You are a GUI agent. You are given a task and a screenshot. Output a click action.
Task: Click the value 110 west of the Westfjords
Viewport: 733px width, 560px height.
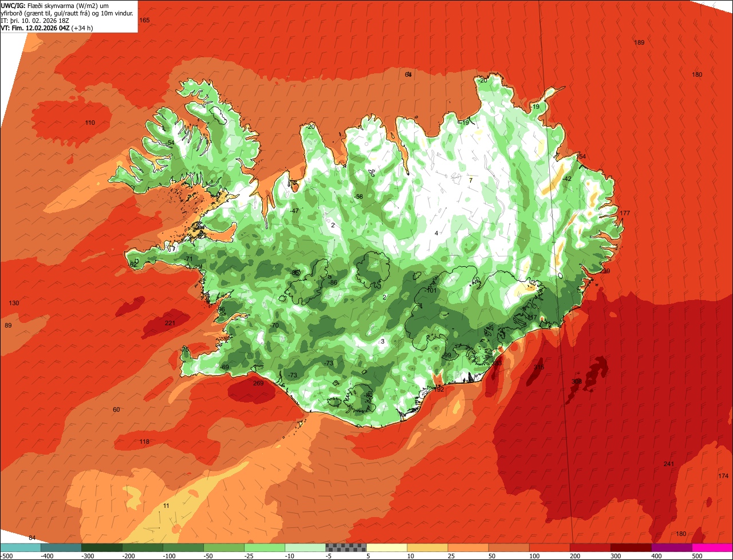point(90,123)
